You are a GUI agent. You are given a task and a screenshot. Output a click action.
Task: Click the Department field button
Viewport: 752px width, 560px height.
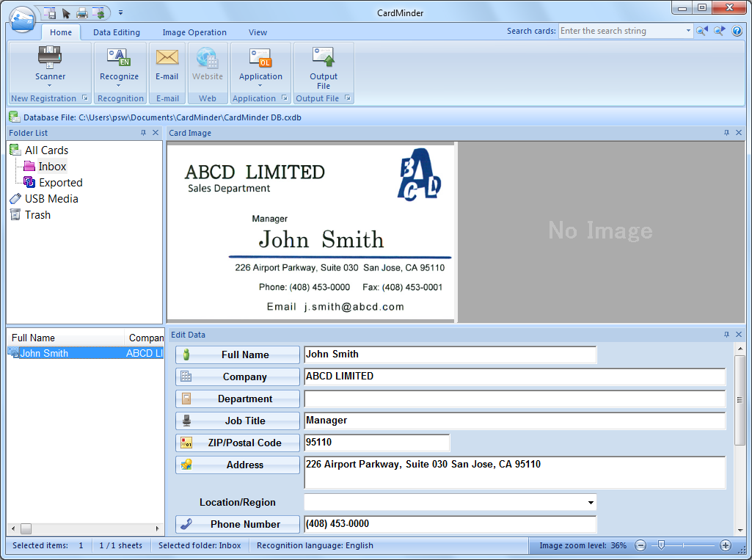click(238, 399)
